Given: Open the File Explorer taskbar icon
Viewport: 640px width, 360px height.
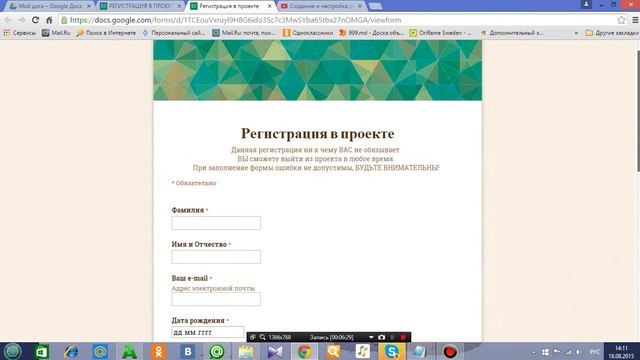Looking at the screenshot, I should [246, 351].
